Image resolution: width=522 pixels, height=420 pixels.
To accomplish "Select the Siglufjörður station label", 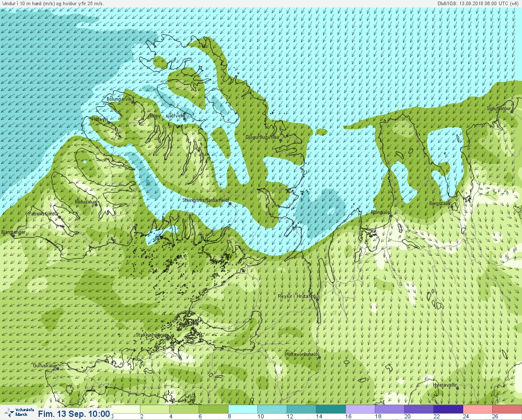I will pyautogui.click(x=499, y=109).
